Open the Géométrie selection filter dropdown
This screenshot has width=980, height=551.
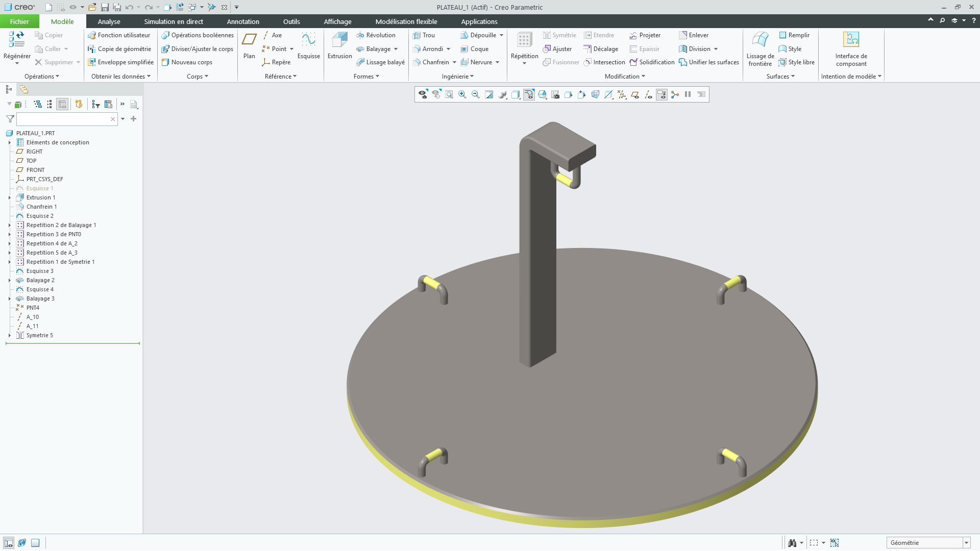tap(966, 543)
